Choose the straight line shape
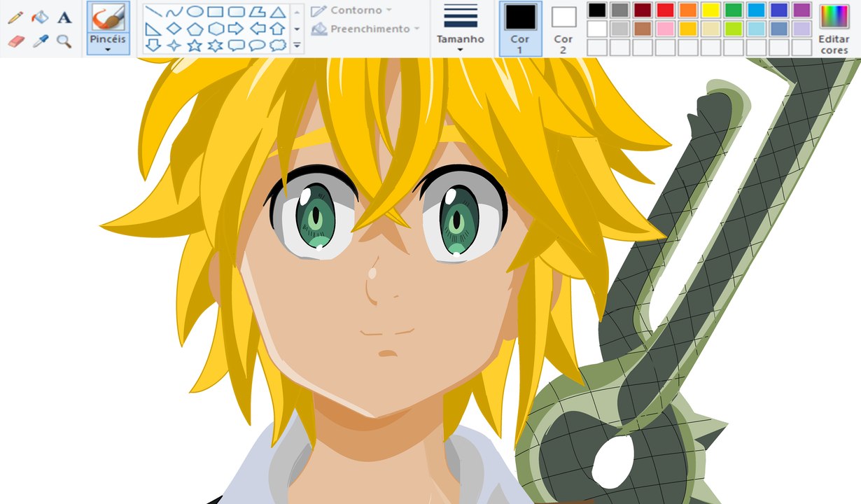 click(153, 12)
